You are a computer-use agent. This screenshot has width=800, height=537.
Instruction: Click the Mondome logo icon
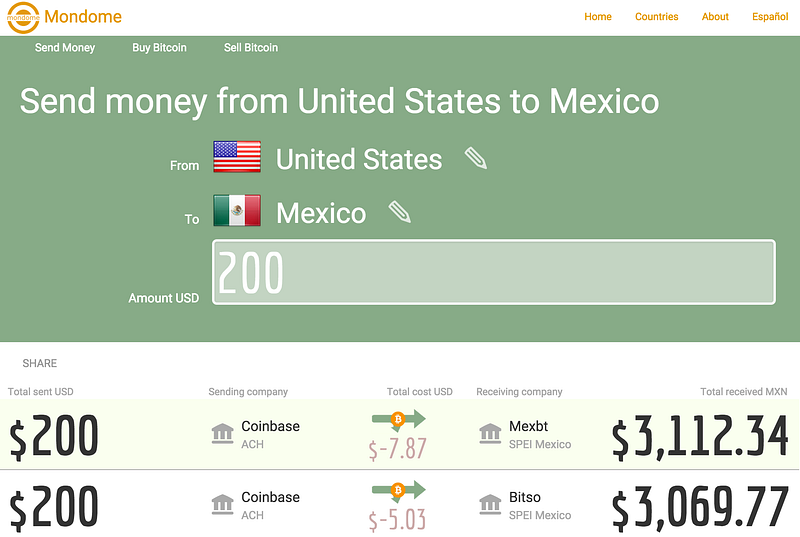coord(23,18)
